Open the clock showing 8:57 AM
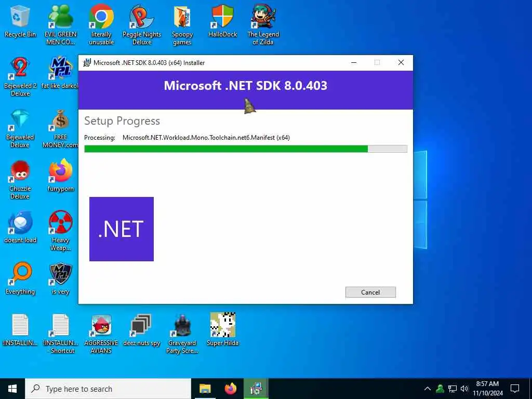The height and width of the screenshot is (399, 532). 487,389
